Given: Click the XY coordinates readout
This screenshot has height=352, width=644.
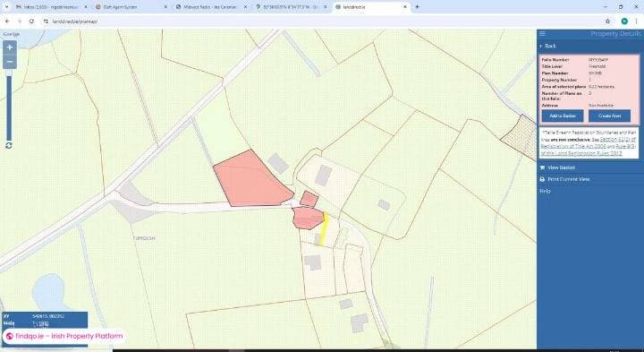Looking at the screenshot, I should (47, 316).
